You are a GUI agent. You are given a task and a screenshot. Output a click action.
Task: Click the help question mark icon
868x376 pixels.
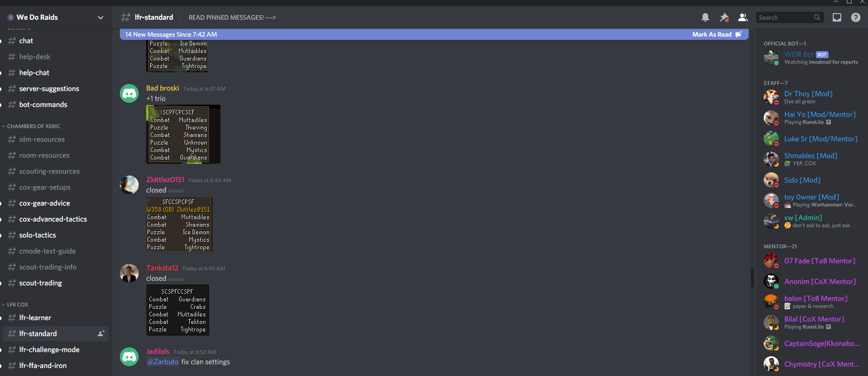[855, 17]
